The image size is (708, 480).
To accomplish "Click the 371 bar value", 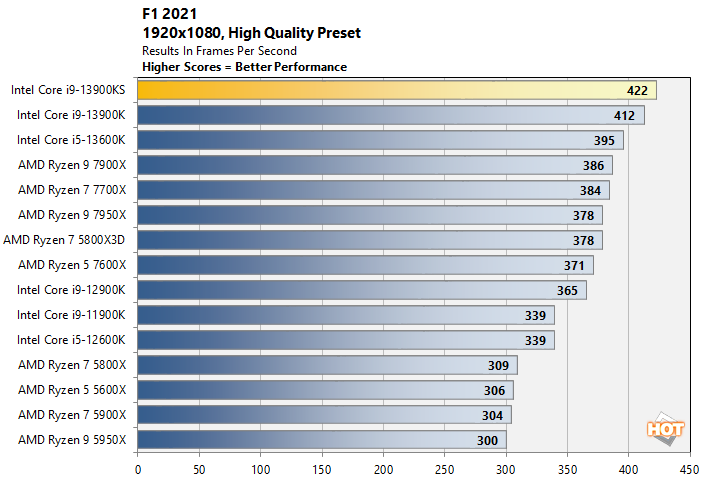I will point(574,266).
